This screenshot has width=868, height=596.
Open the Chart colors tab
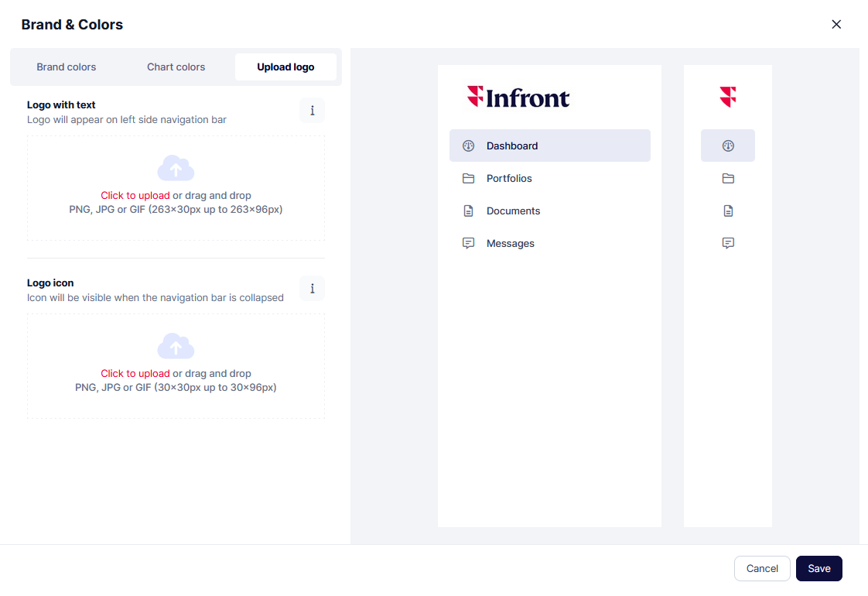(x=176, y=67)
